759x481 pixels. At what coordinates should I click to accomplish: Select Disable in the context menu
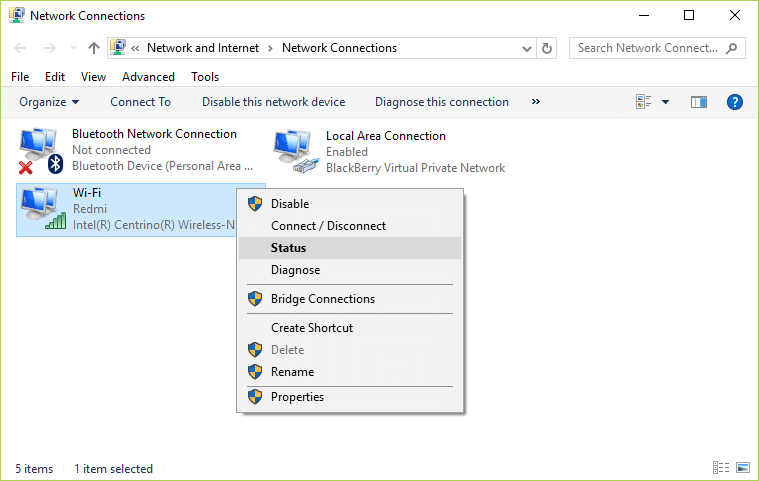pos(290,204)
